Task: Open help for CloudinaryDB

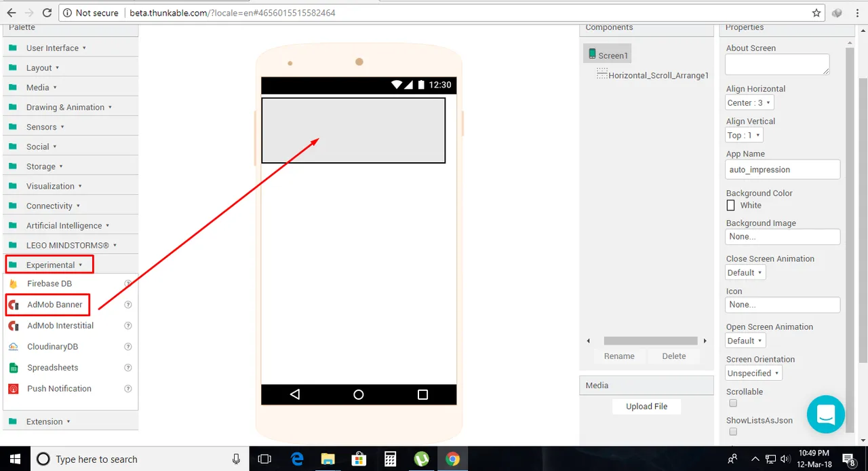Action: click(127, 347)
